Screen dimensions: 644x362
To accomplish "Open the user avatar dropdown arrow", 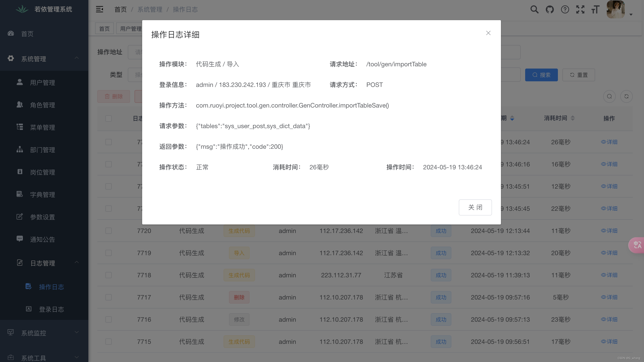I will [x=631, y=15].
